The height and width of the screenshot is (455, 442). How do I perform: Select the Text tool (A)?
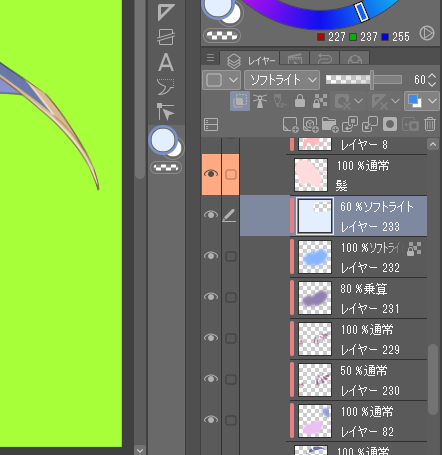(x=166, y=62)
